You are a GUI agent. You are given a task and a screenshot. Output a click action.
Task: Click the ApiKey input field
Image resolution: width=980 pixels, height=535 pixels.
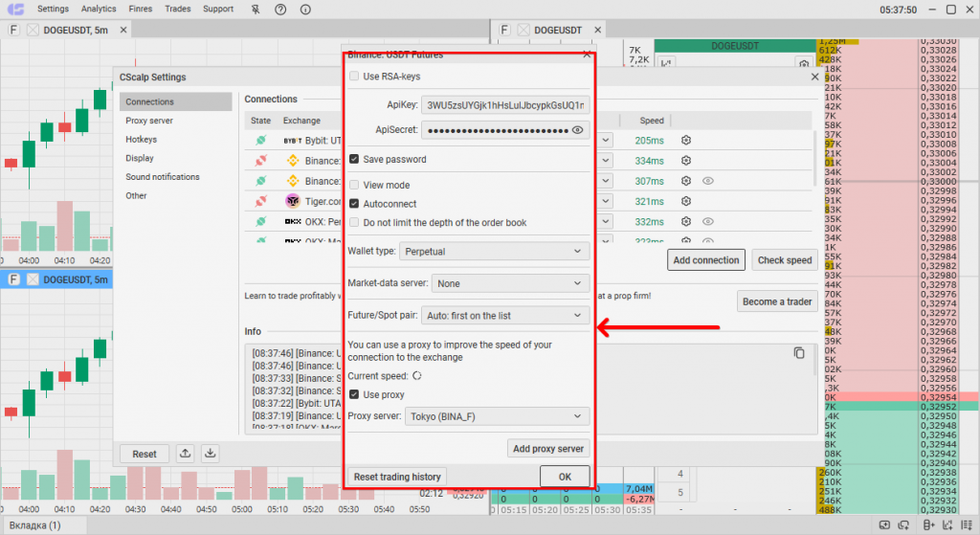(x=505, y=105)
